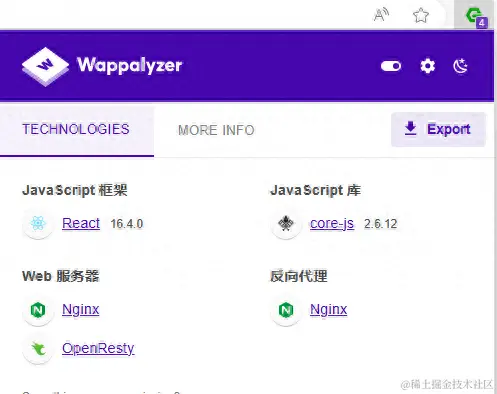Image resolution: width=497 pixels, height=394 pixels.
Task: Click the Wappalyzer title text in header
Action: (x=130, y=65)
